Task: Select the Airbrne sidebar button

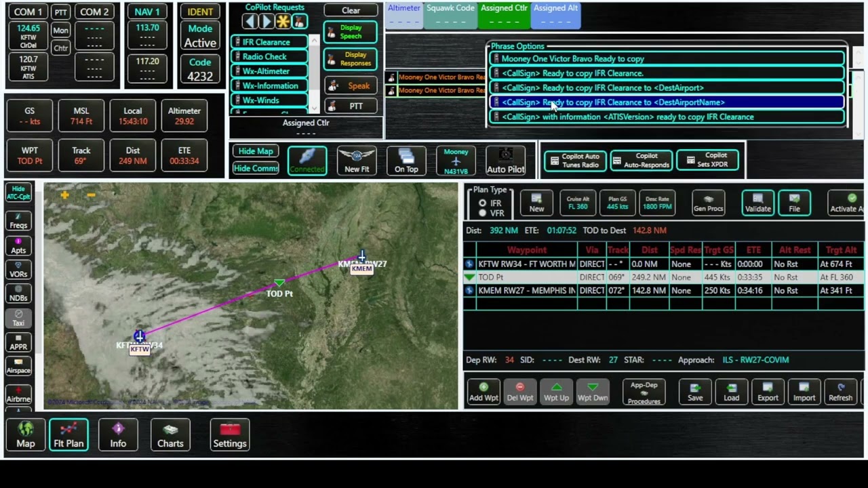Action: 18,394
